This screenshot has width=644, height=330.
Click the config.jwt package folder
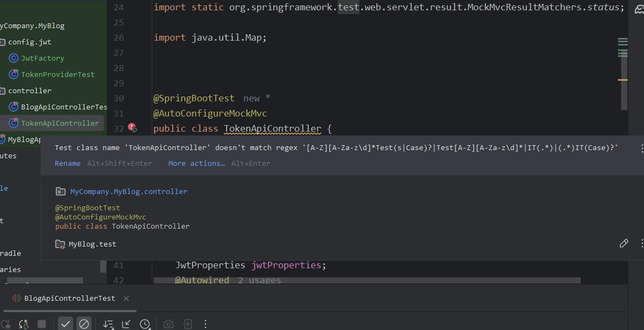pos(30,42)
